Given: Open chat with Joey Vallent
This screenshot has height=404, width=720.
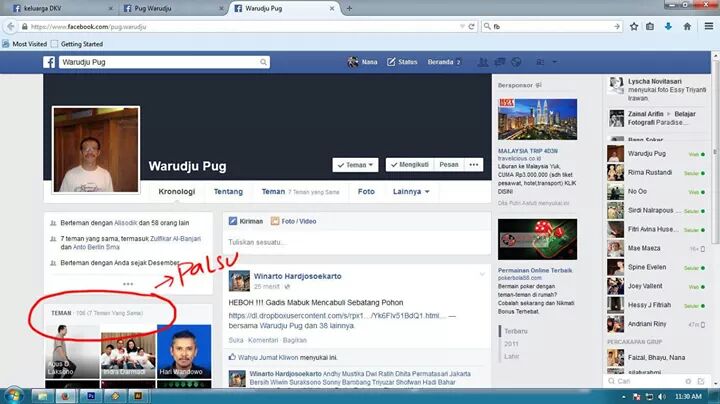Looking at the screenshot, I should click(x=656, y=286).
